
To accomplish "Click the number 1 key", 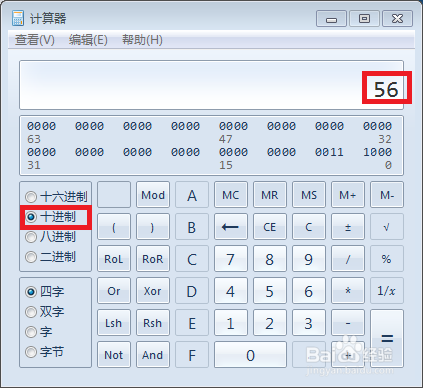I will [x=231, y=323].
